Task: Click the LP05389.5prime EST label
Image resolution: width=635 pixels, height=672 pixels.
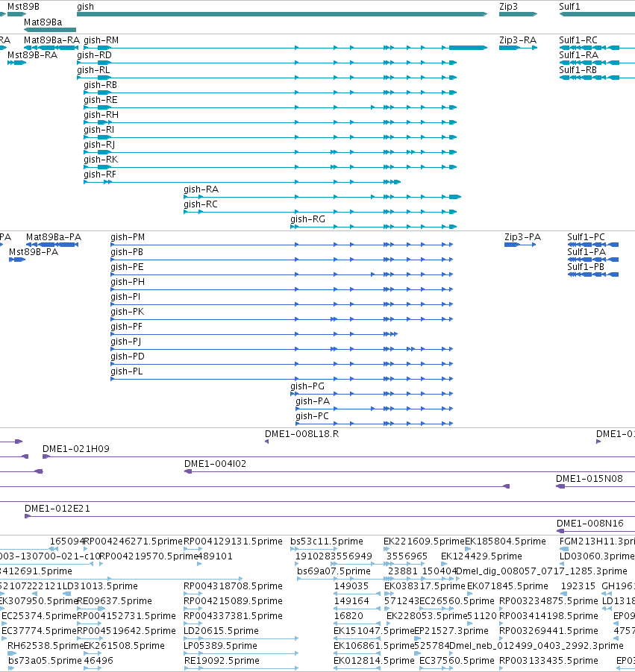Action: pos(221,646)
